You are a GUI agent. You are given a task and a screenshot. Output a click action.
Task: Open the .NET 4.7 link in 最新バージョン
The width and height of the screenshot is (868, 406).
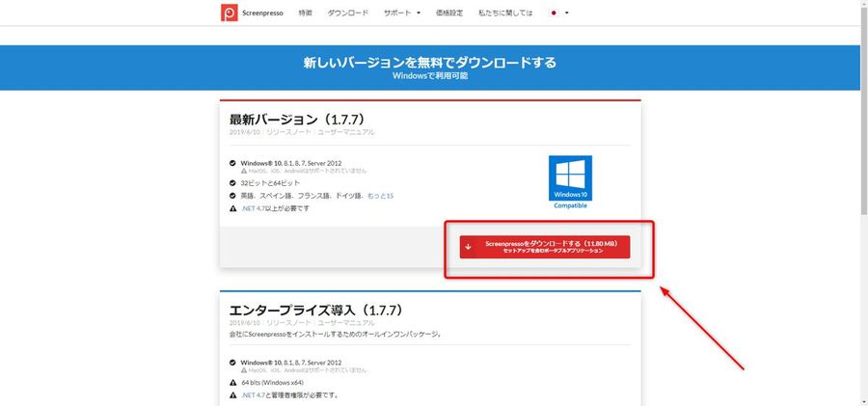point(252,209)
